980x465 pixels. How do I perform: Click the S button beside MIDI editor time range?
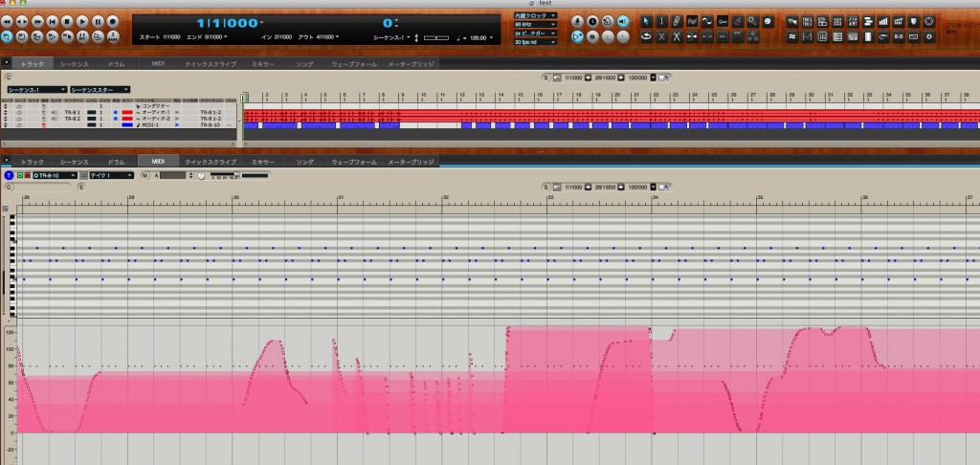546,187
